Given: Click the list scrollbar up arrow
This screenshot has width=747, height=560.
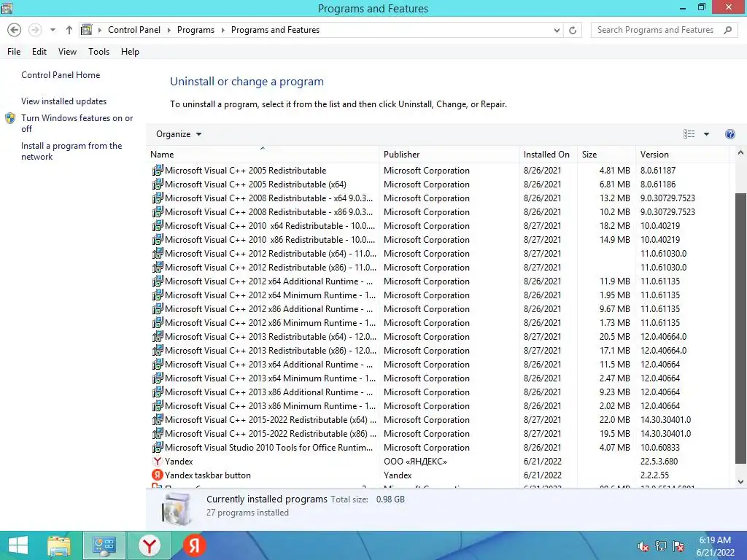Looking at the screenshot, I should click(740, 153).
